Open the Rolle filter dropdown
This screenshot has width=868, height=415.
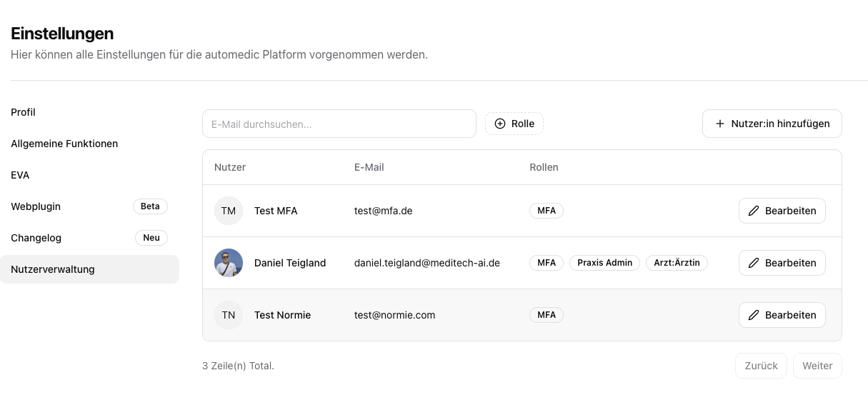(x=514, y=124)
